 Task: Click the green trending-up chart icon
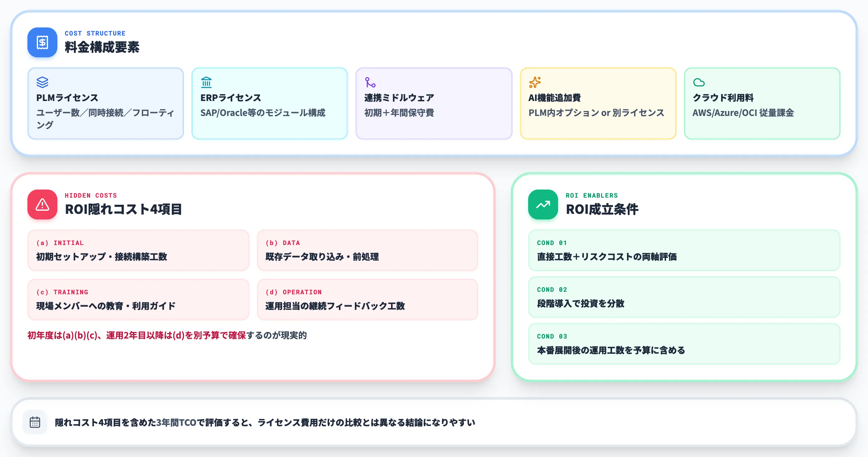coord(543,204)
